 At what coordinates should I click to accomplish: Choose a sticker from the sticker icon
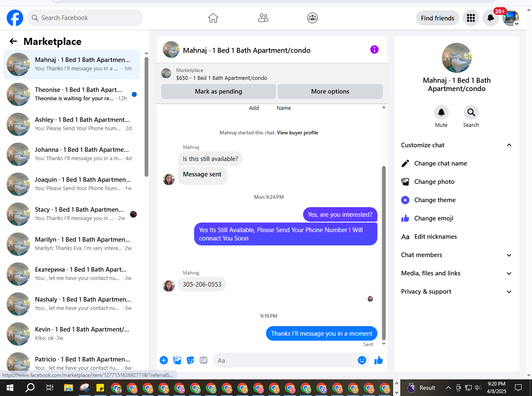190,360
